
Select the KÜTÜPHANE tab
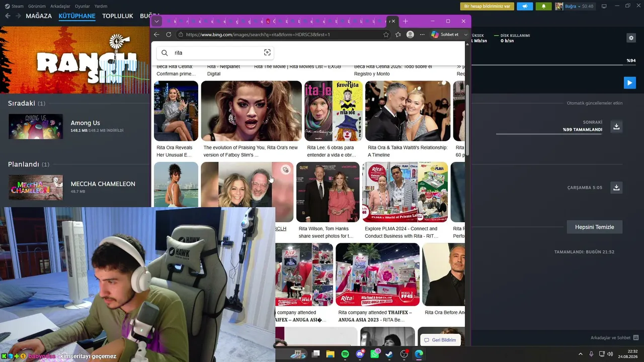click(x=77, y=16)
